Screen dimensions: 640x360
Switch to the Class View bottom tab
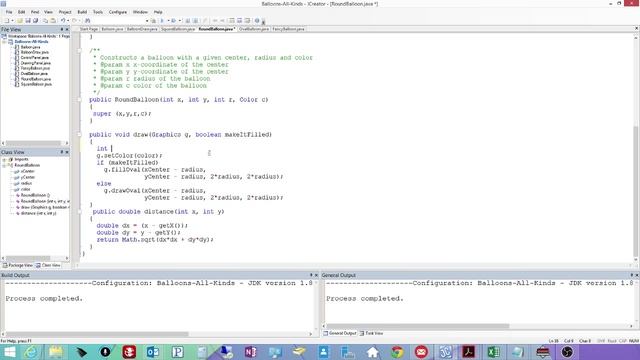click(48, 265)
